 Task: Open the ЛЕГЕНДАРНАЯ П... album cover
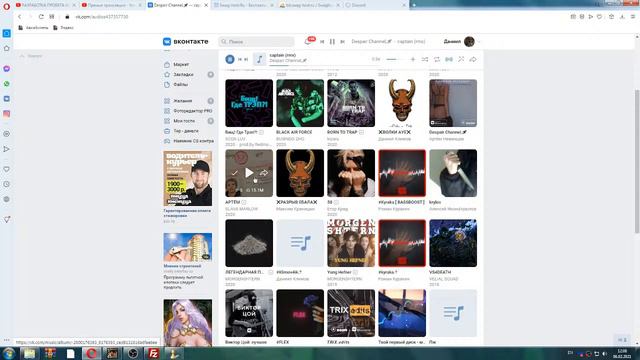click(x=249, y=243)
